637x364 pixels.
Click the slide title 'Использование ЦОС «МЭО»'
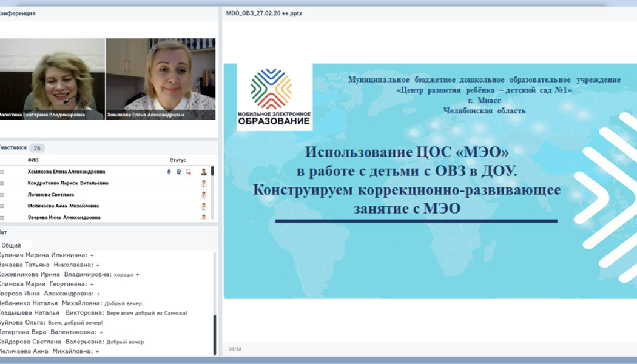pyautogui.click(x=406, y=152)
